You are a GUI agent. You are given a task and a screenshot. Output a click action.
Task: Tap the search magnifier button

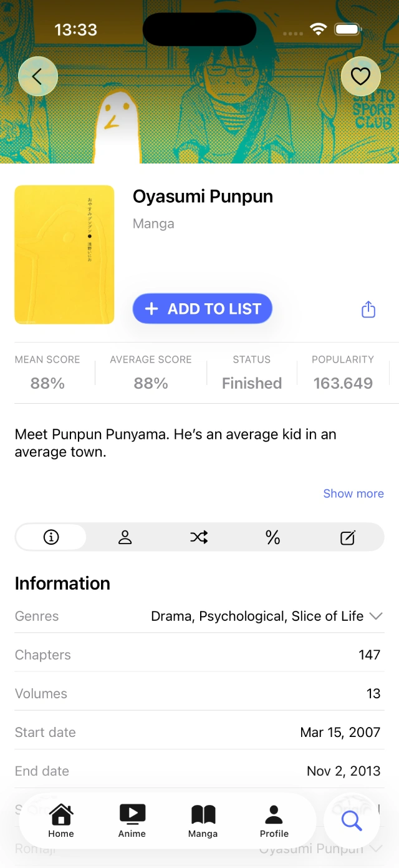pos(352,821)
